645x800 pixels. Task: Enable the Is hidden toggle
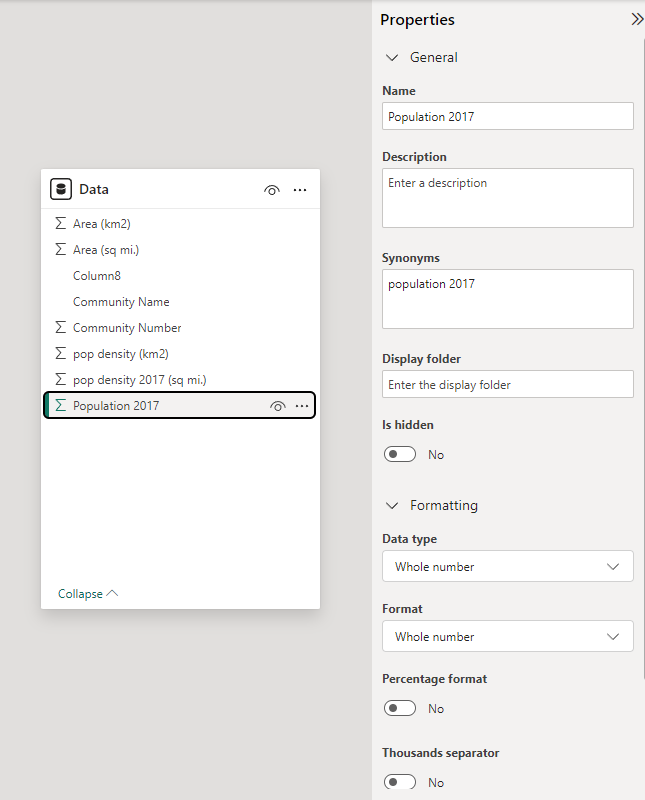tap(399, 454)
